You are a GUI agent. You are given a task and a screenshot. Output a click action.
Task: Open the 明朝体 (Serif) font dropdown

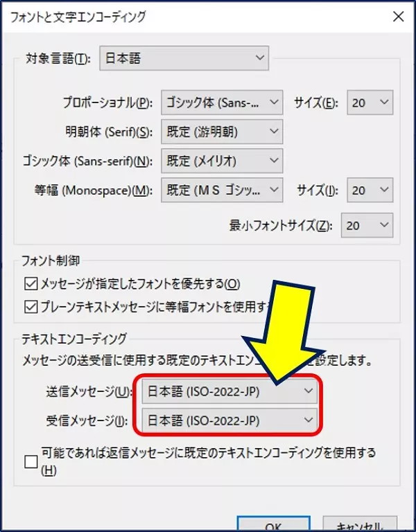click(x=222, y=132)
